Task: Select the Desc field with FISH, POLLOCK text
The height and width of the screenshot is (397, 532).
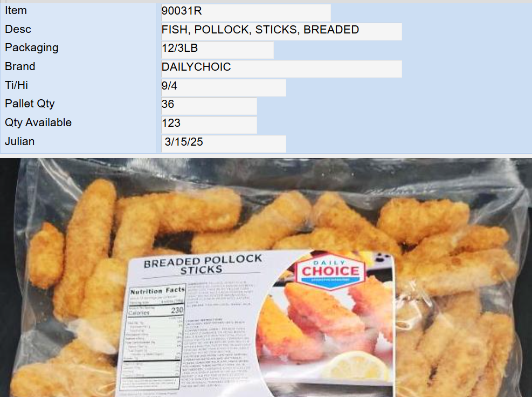Action: click(281, 32)
